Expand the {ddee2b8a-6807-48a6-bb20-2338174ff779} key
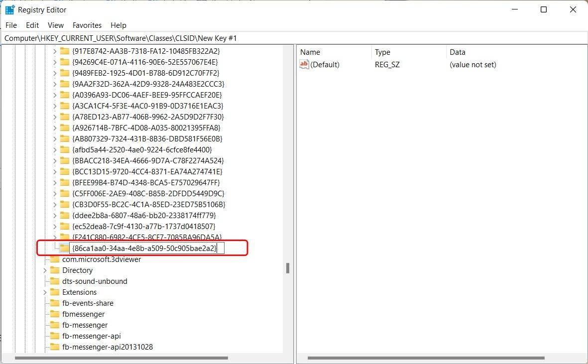The width and height of the screenshot is (588, 364). coord(55,216)
